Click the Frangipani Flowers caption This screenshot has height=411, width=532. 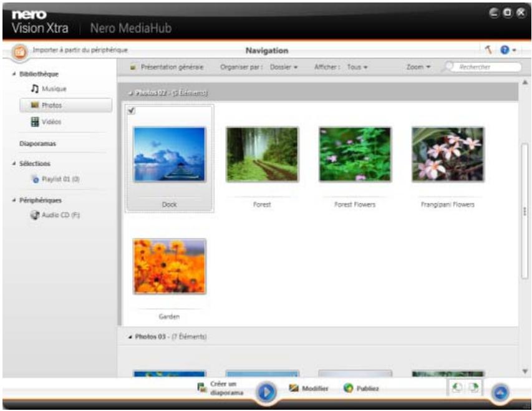[x=448, y=205]
